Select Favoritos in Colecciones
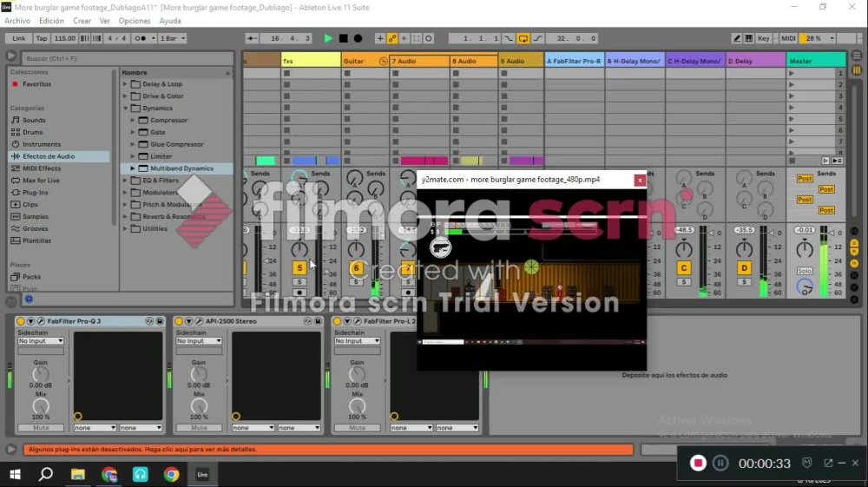Viewport: 868px width, 487px height. pyautogui.click(x=36, y=84)
